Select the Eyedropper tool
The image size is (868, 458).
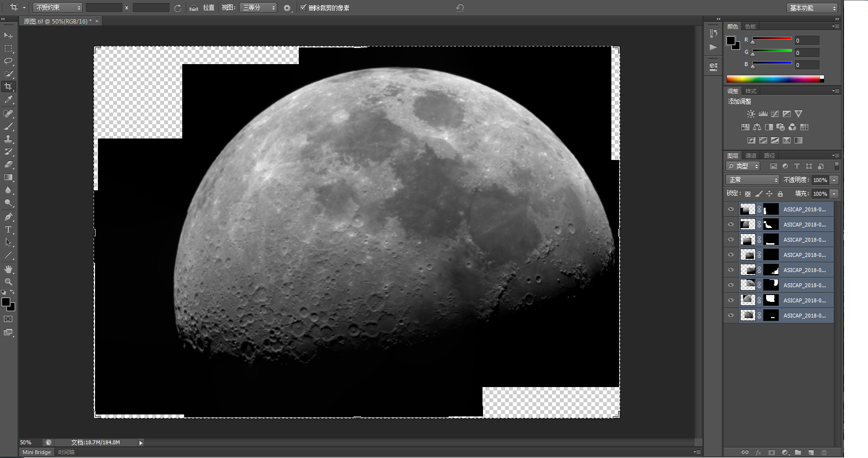(8, 100)
